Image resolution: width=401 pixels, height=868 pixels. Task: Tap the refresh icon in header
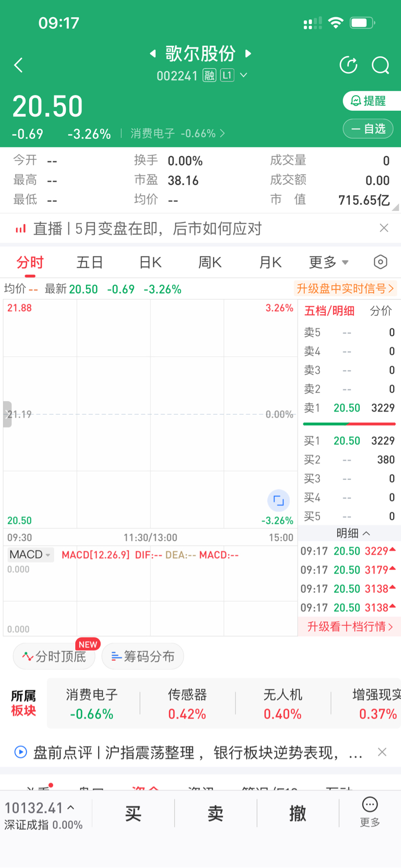(x=348, y=65)
